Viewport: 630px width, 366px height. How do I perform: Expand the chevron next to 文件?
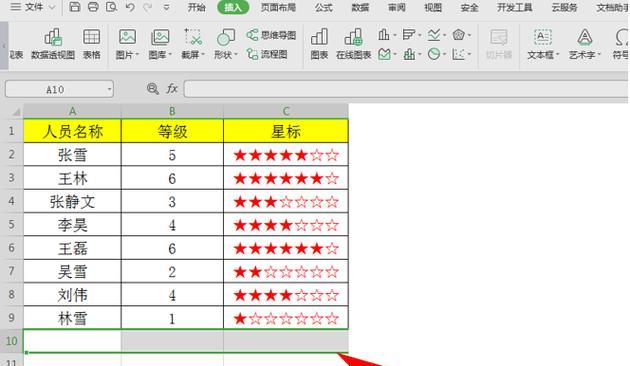[52, 7]
